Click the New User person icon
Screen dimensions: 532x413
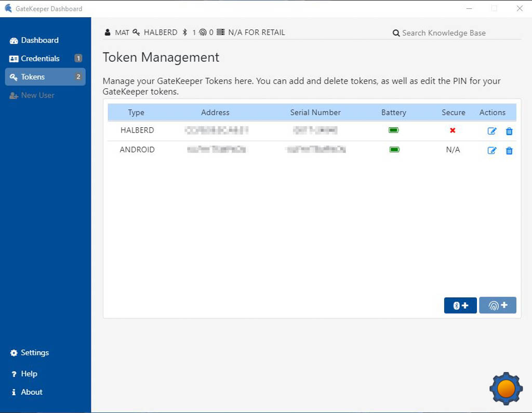point(14,96)
